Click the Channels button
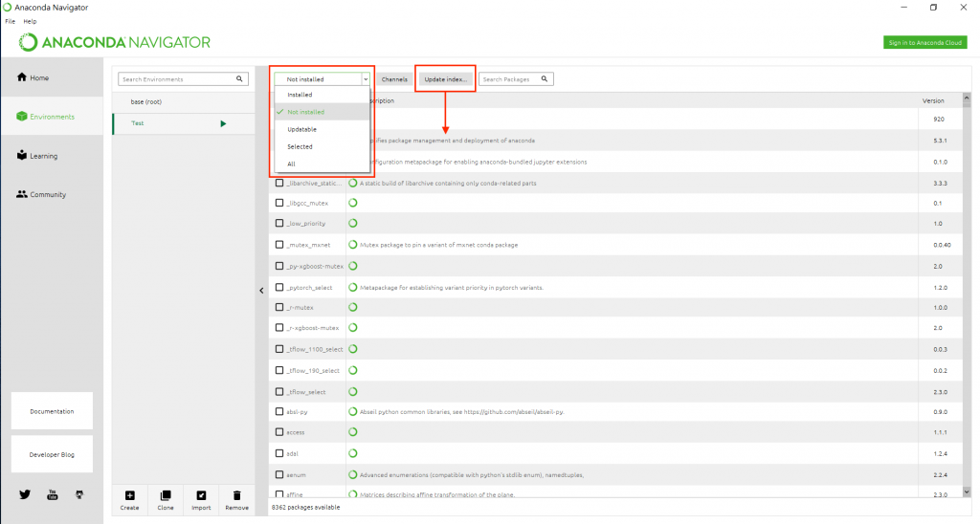Screen dimensions: 980x524 click(394, 79)
